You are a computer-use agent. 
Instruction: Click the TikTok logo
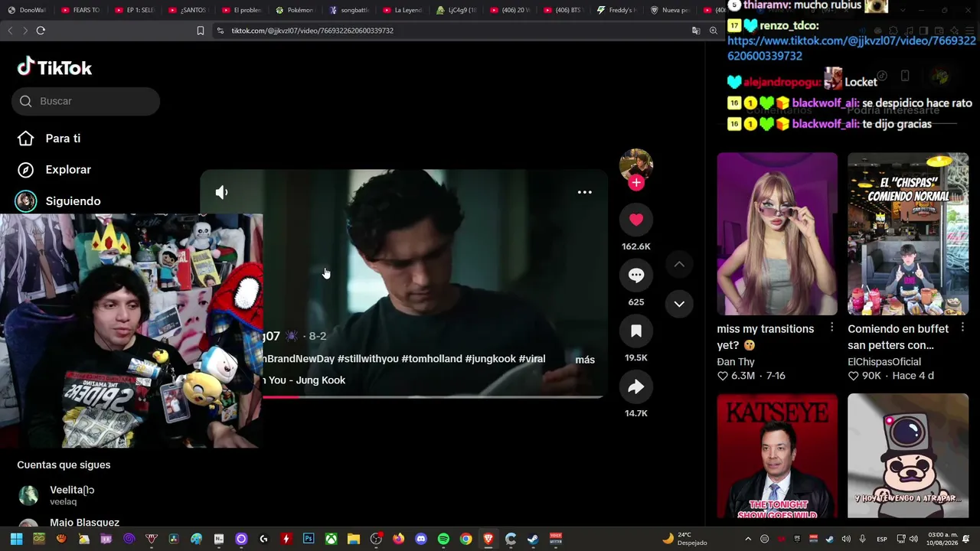[54, 67]
